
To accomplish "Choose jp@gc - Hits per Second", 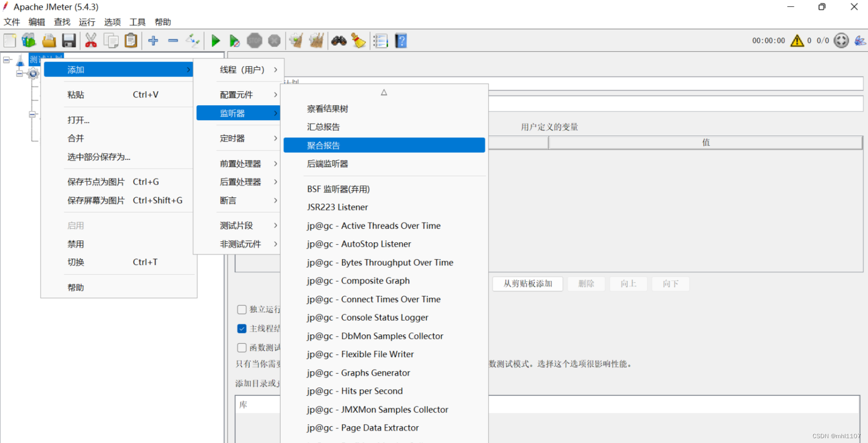I will click(x=384, y=391).
